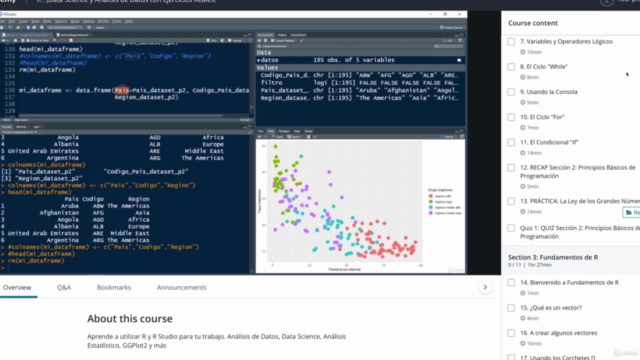Image resolution: width=640 pixels, height=360 pixels.
Task: Check lecture 10 El Ciclo For
Action: 511,117
